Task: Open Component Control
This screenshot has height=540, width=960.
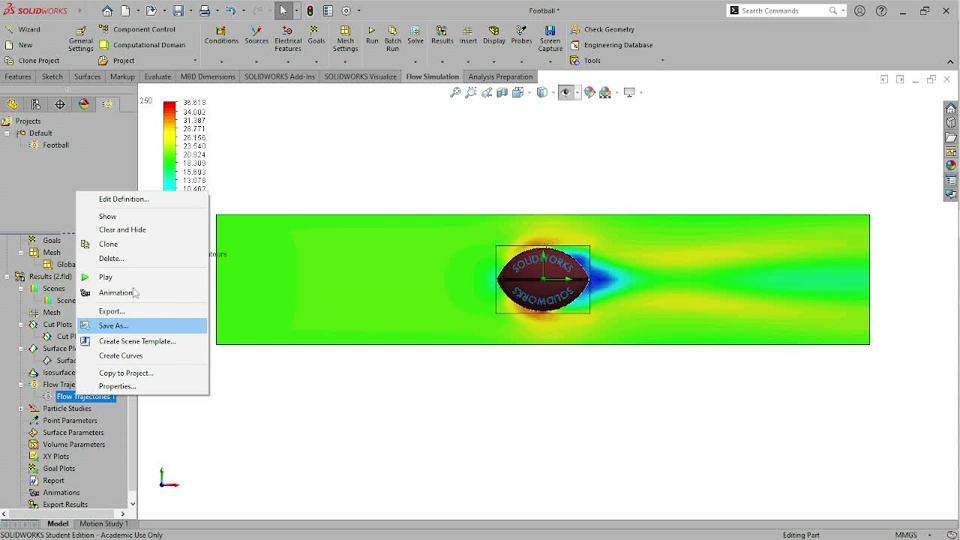Action: [x=137, y=29]
